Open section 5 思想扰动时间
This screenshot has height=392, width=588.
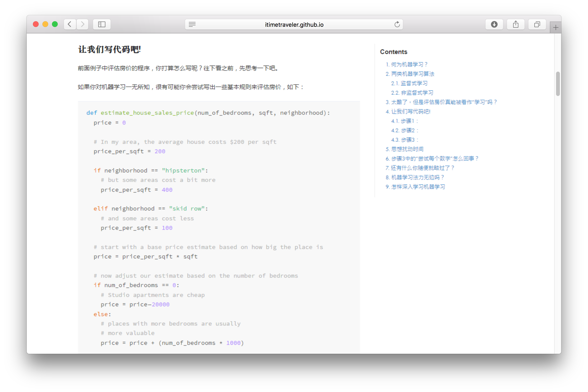(x=404, y=149)
